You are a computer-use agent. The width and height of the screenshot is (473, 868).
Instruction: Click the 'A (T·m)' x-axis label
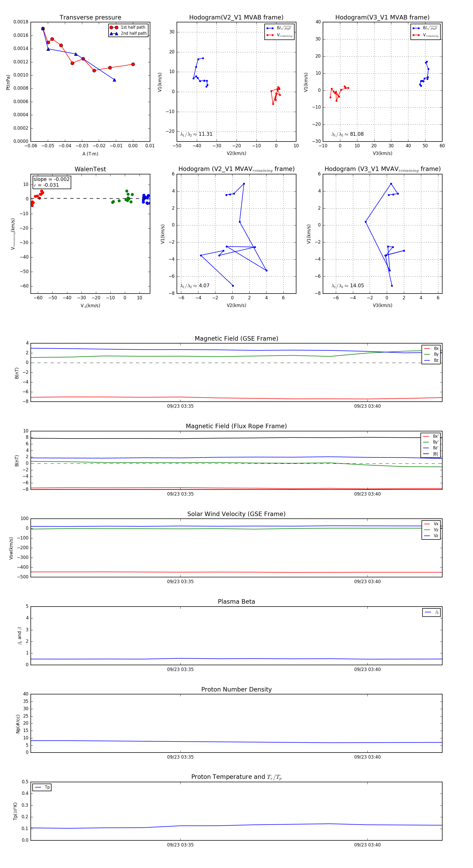click(90, 154)
